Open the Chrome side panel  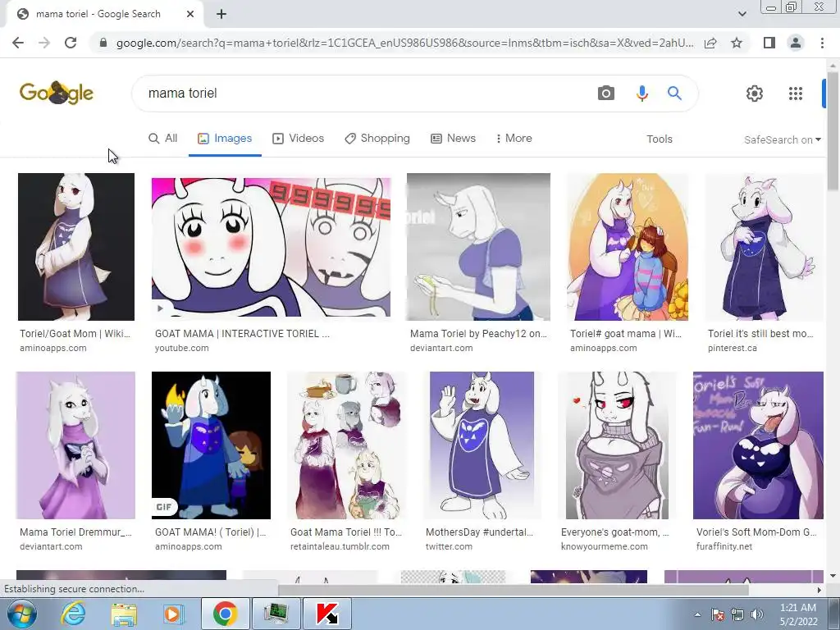[769, 43]
